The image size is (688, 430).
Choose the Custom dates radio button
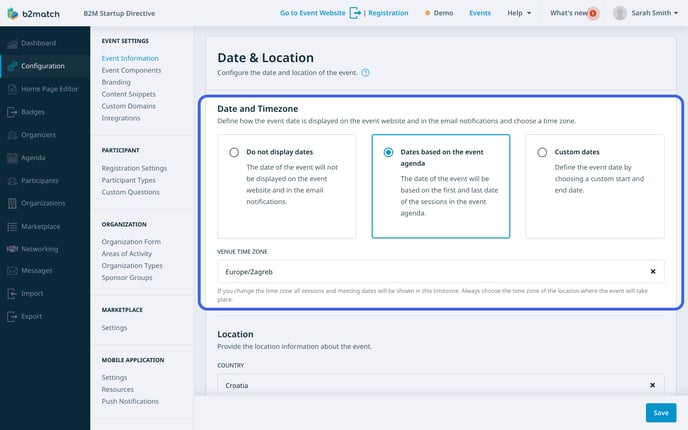pos(542,152)
